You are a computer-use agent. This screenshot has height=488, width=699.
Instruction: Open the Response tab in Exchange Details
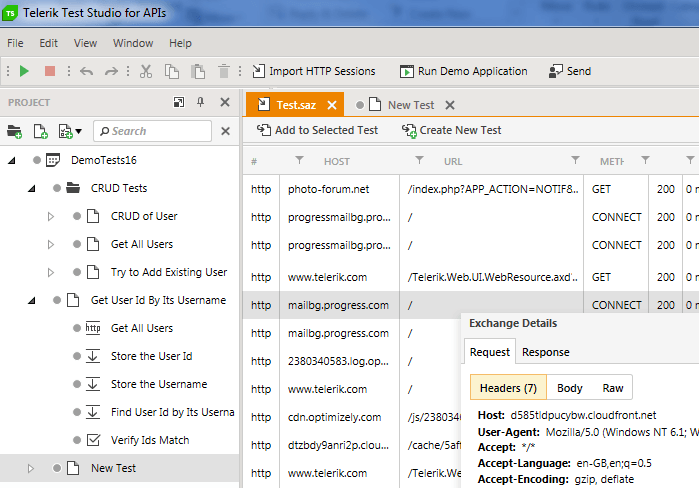point(546,352)
